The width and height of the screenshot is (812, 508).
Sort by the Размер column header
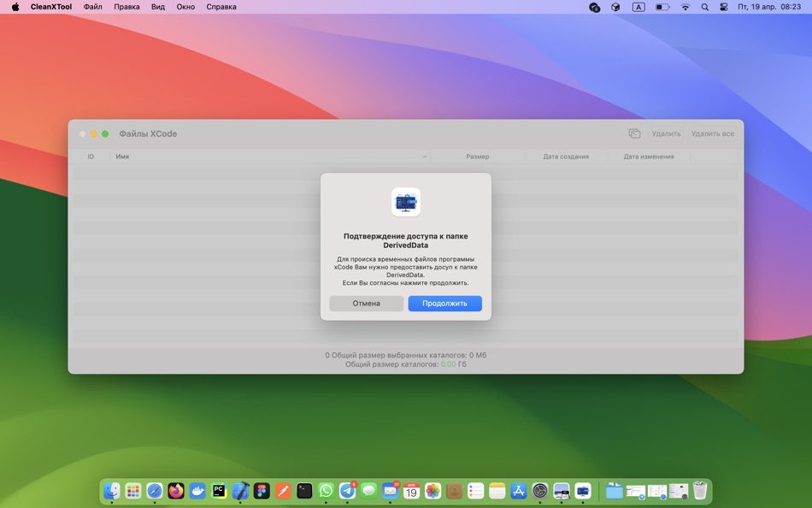(x=478, y=157)
